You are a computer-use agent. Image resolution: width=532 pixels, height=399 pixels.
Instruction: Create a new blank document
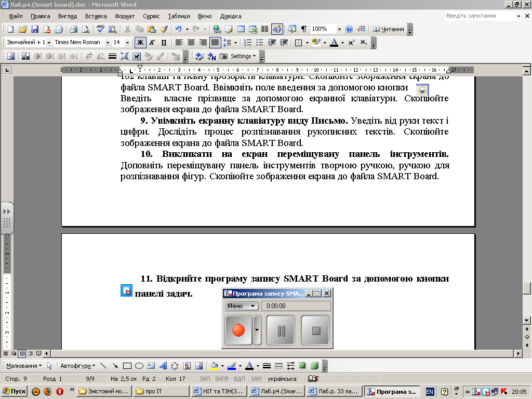click(x=11, y=29)
